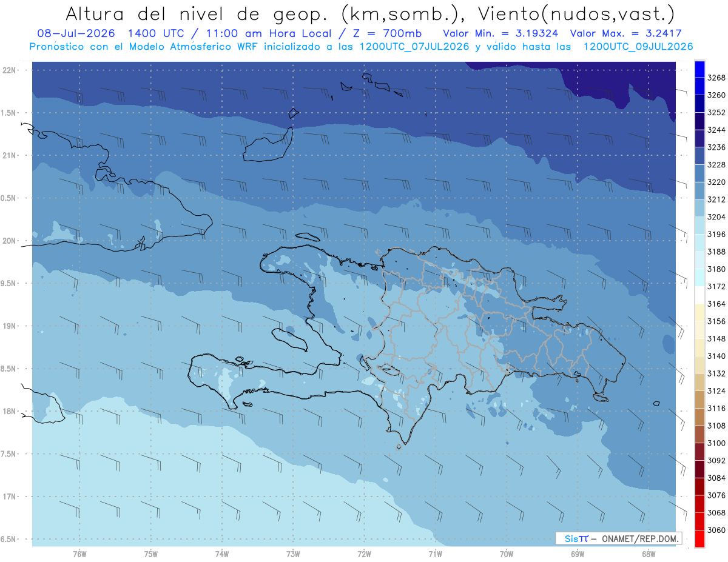Click the '75W' longitude axis label
The image size is (728, 562).
[x=151, y=554]
